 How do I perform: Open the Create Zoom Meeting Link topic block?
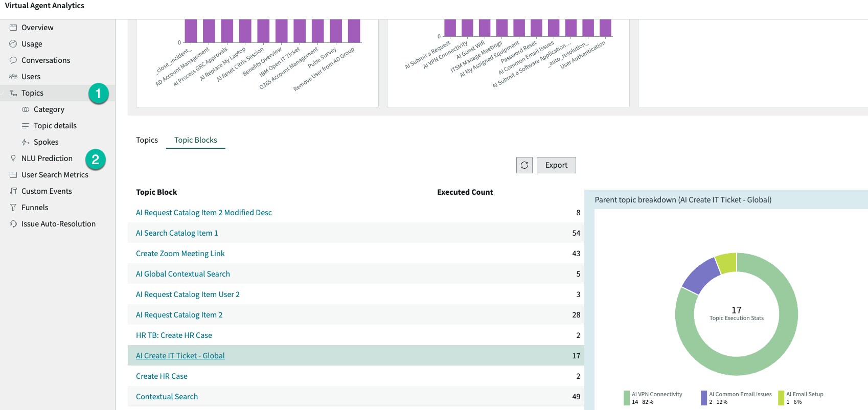point(180,254)
